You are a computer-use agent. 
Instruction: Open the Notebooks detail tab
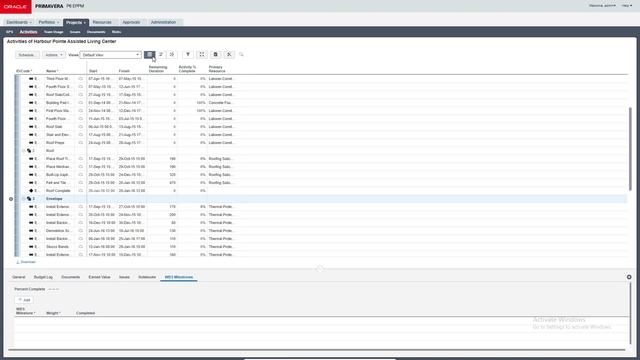tap(147, 277)
